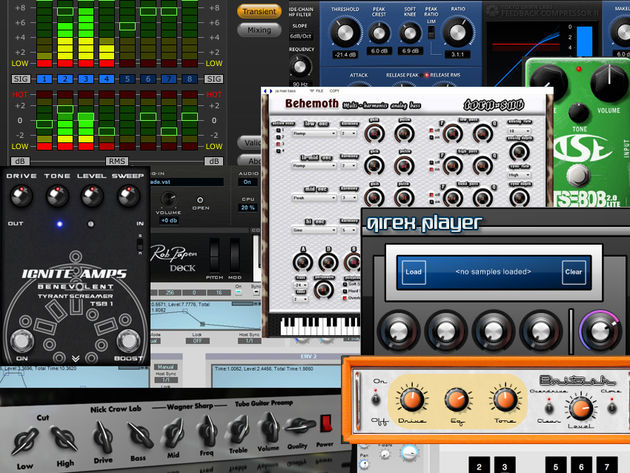Toggle the On/Off switch on orange amp
This screenshot has width=630, height=473.
(x=376, y=398)
